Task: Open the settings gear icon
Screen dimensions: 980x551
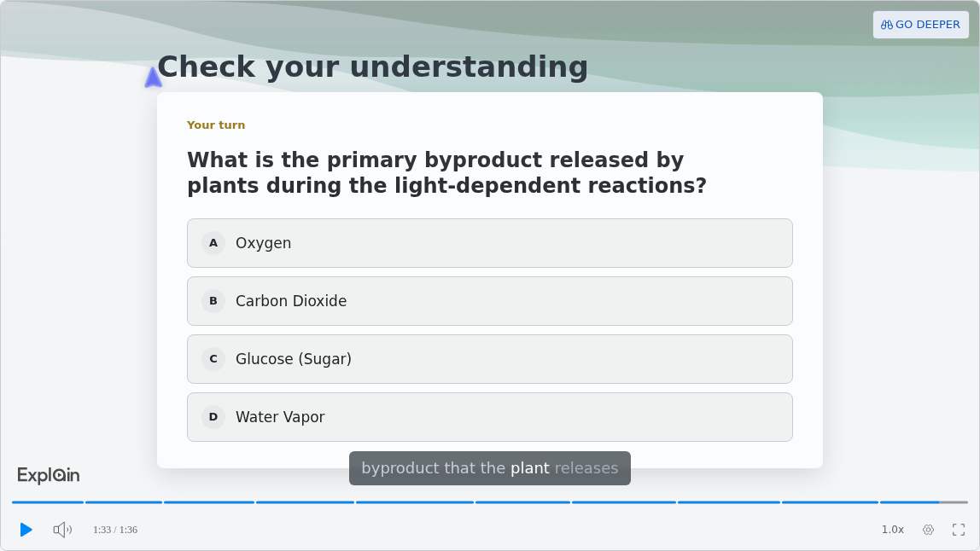Action: tap(928, 530)
